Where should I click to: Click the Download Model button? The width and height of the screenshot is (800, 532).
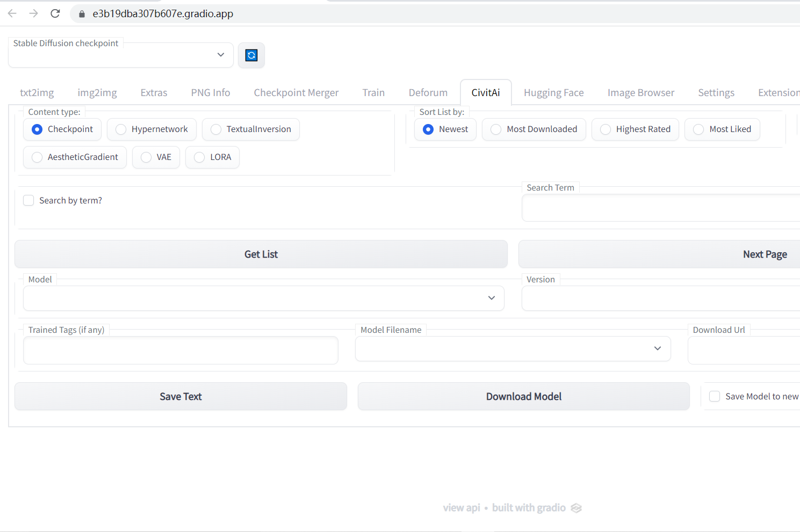point(524,396)
